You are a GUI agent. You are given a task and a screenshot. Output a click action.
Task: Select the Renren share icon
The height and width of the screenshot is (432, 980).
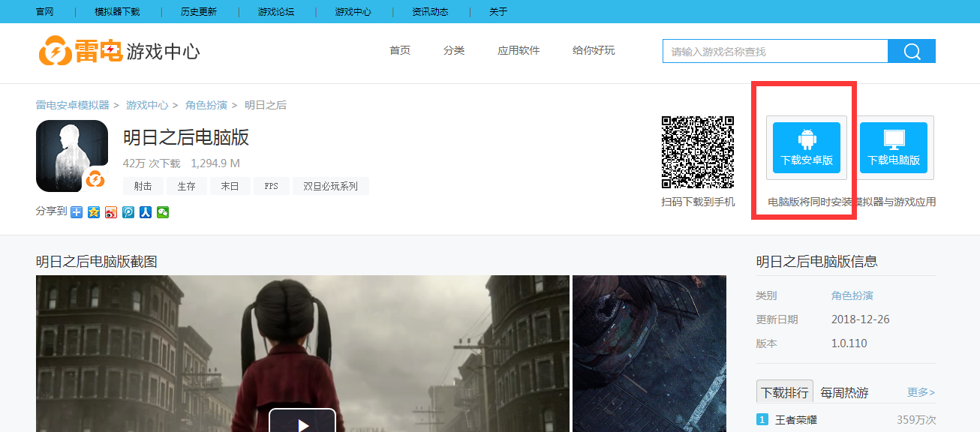coord(145,212)
